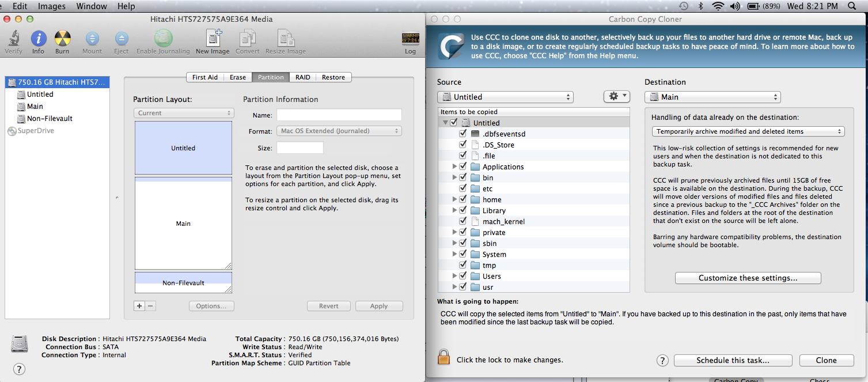Click the battery status icon
Viewport: 868px width, 382px height.
point(753,6)
